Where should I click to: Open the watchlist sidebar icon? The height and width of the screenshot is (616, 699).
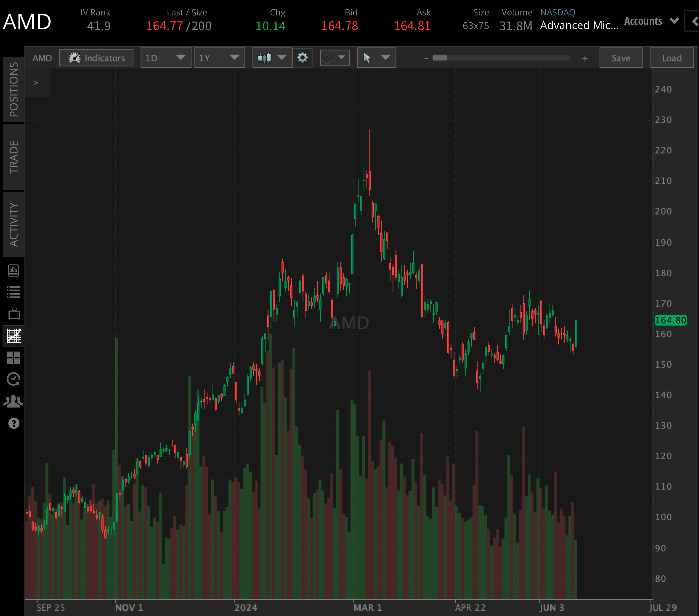pos(14,292)
